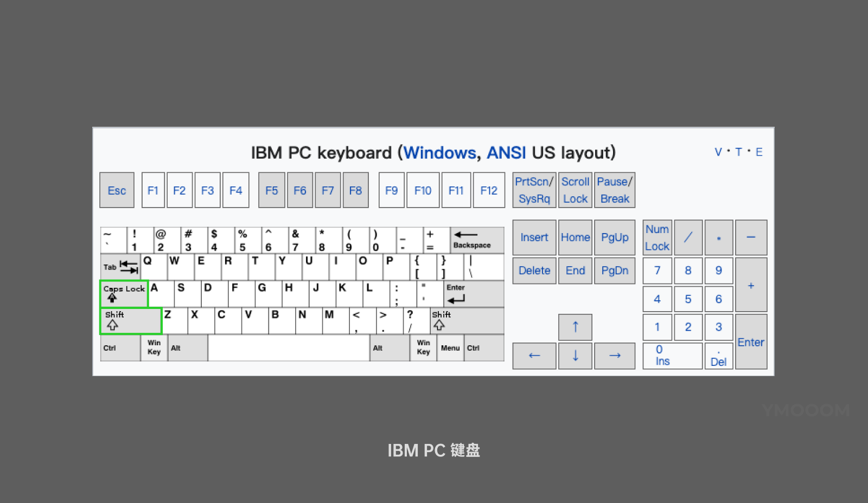
Task: Click the numpad 4 key
Action: (658, 299)
